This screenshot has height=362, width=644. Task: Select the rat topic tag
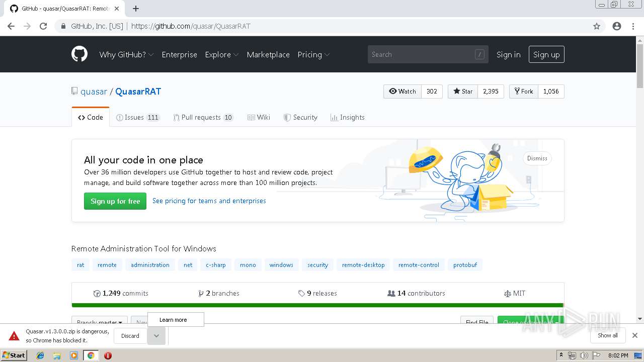point(80,265)
